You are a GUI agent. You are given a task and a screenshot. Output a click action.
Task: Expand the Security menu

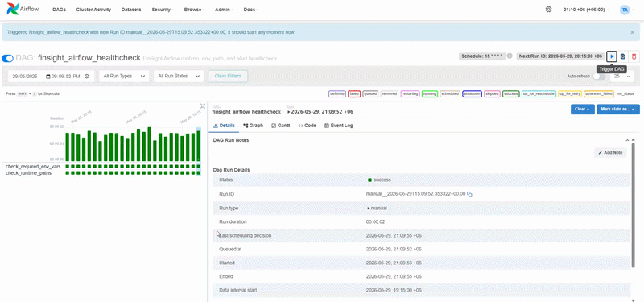pyautogui.click(x=162, y=10)
